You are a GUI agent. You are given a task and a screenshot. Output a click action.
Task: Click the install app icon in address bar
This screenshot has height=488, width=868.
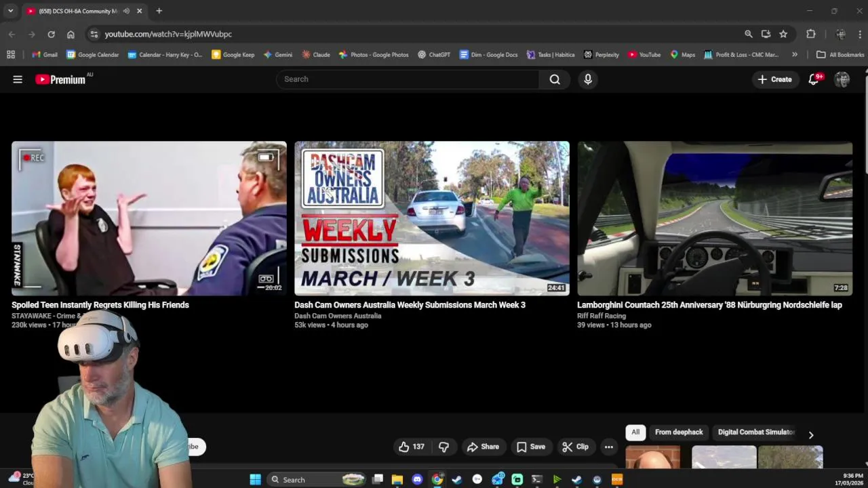click(766, 34)
